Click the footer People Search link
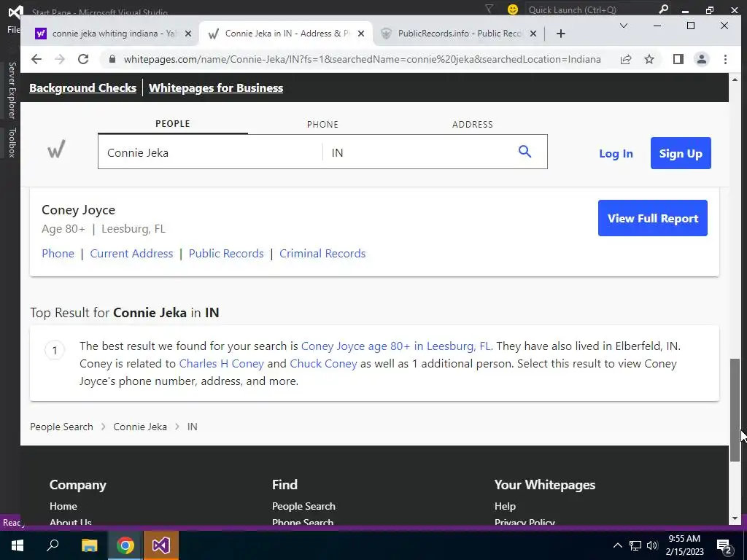Viewport: 747px width, 560px height. 303,506
